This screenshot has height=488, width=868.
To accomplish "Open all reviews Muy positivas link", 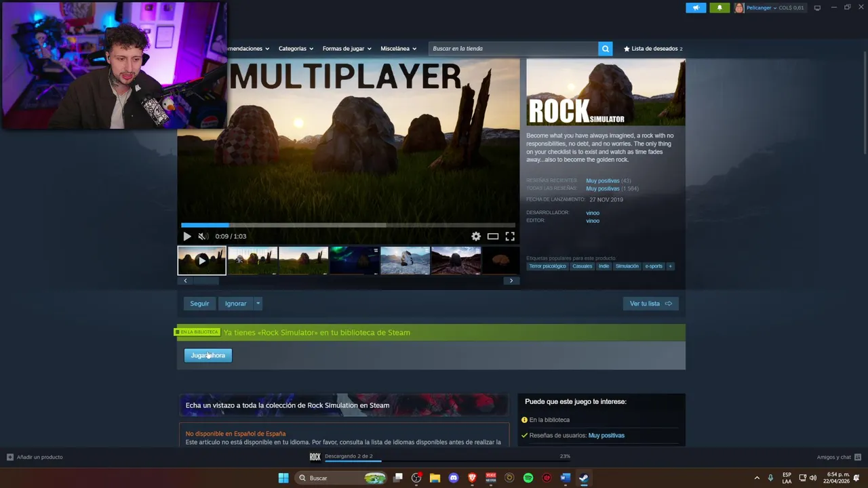I will [602, 188].
